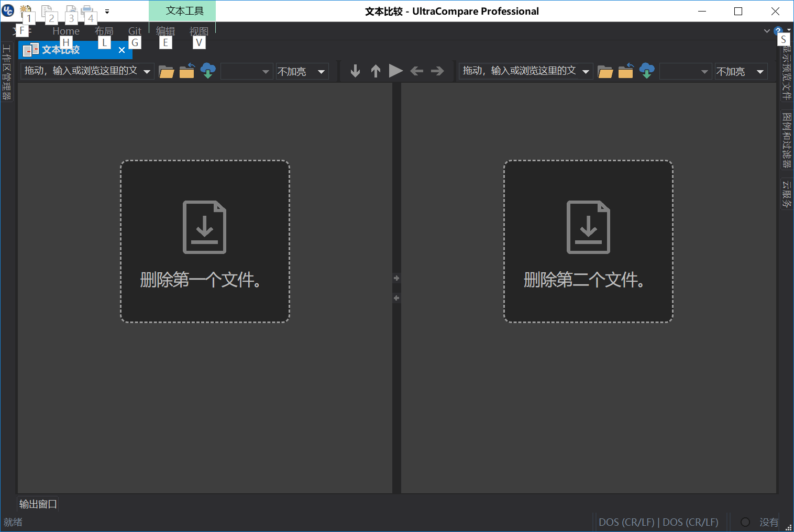Expand the left file path history dropdown
794x532 pixels.
click(147, 71)
